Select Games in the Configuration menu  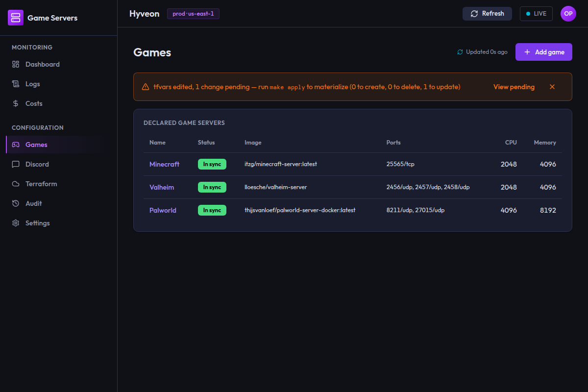pyautogui.click(x=59, y=145)
